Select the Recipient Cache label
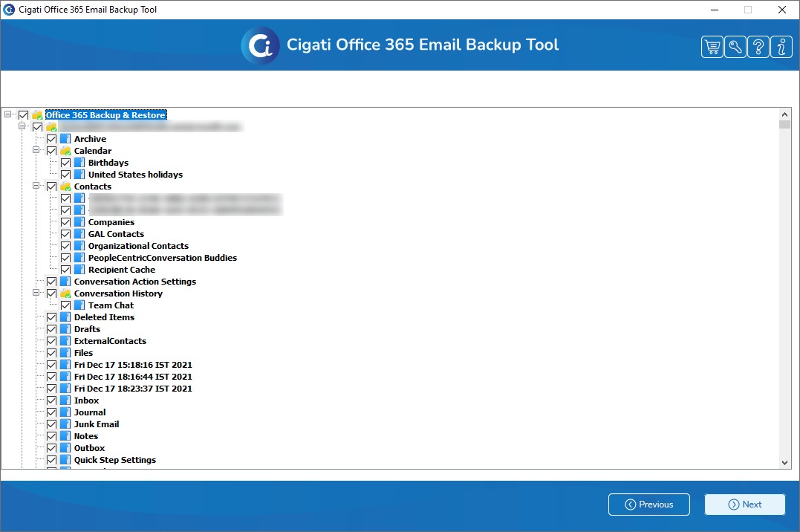This screenshot has width=800, height=532. 122,270
